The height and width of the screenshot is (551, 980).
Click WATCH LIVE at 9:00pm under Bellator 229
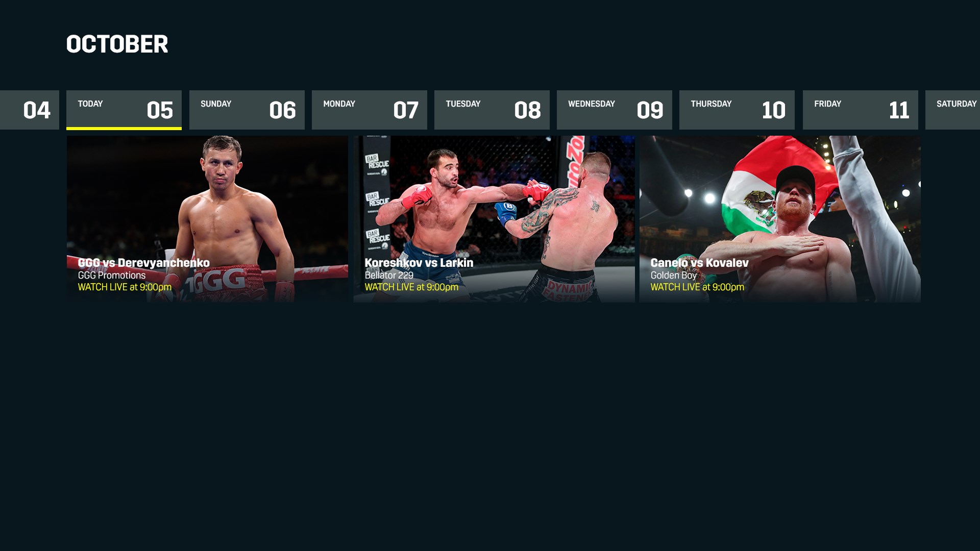click(411, 287)
